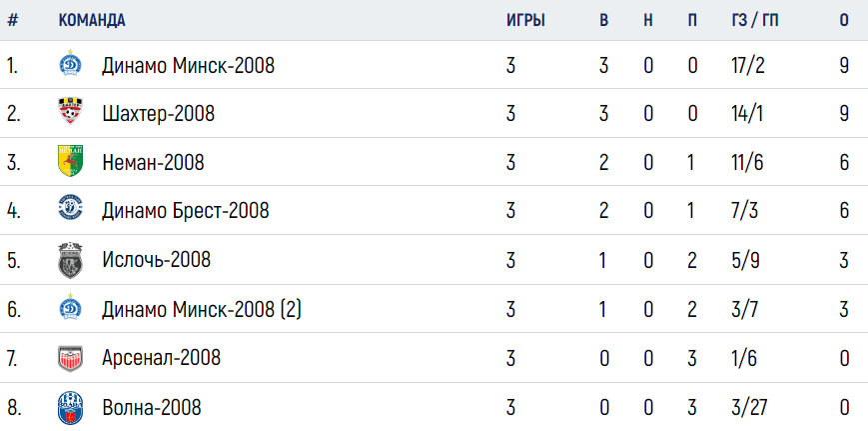This screenshot has height=431, width=868.
Task: Click the Динамо Брест-2008 round logo
Action: pos(70,209)
